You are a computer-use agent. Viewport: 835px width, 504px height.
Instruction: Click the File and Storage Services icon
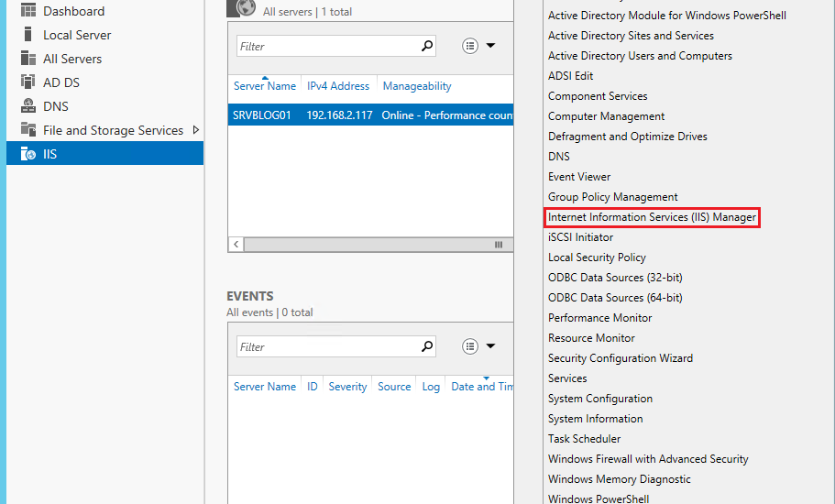[28, 129]
